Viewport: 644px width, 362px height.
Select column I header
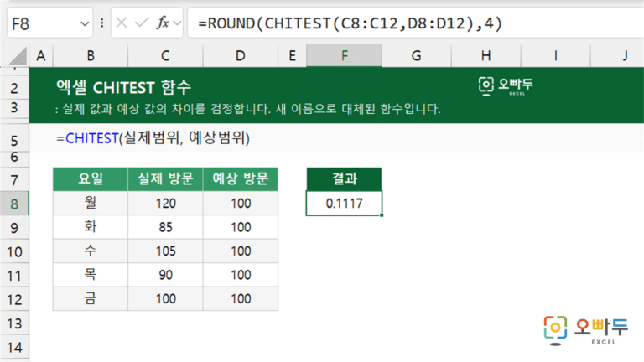pyautogui.click(x=555, y=55)
